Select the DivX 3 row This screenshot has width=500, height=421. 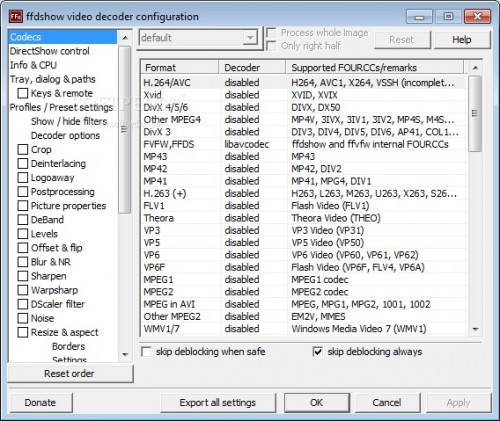coord(303,132)
